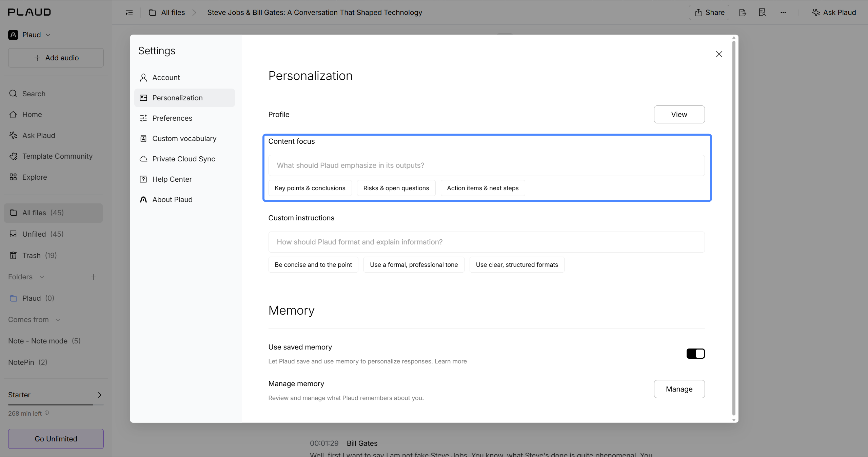Select Risks & open questions chip
Screen dimensions: 868x457
pos(396,188)
